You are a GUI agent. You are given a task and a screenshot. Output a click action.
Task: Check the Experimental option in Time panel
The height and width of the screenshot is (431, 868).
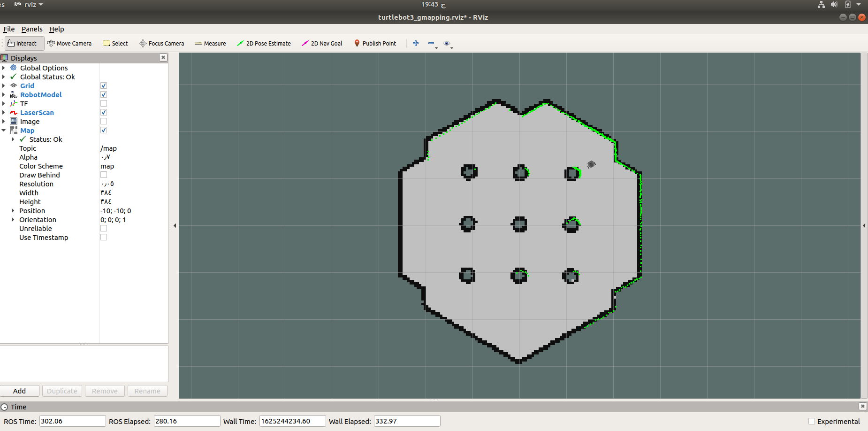[812, 421]
